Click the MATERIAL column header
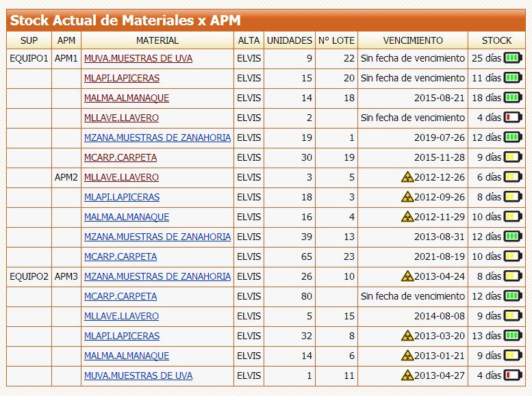The width and height of the screenshot is (532, 396). click(157, 40)
